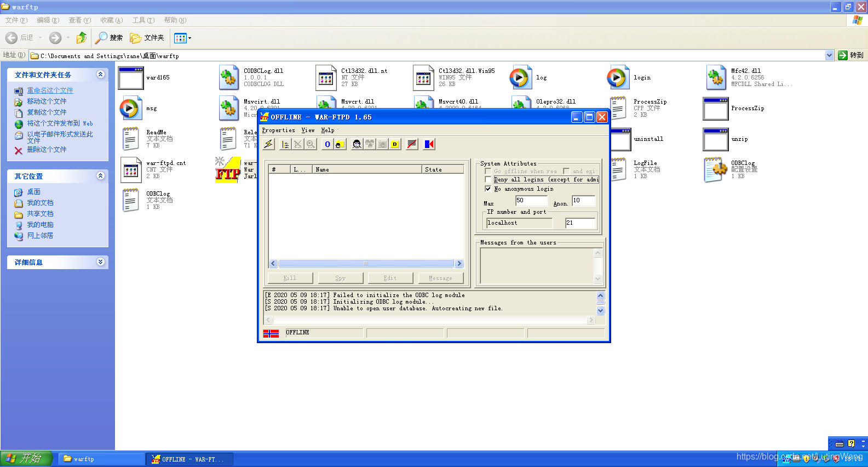Click the ward165 application file icon
Image resolution: width=868 pixels, height=467 pixels.
[131, 78]
